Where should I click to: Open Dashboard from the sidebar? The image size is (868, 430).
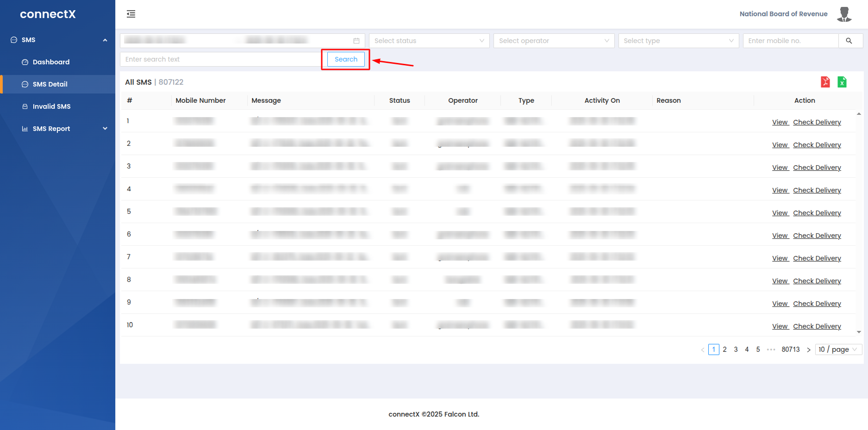(51, 62)
